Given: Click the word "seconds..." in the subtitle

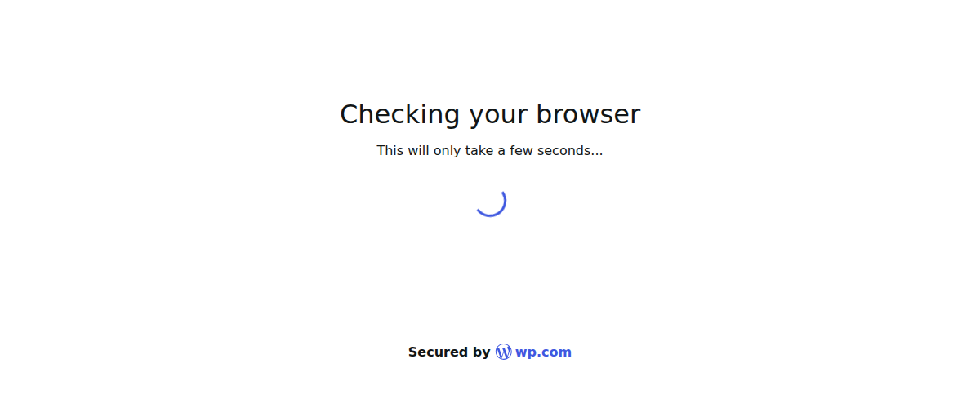Looking at the screenshot, I should 570,151.
